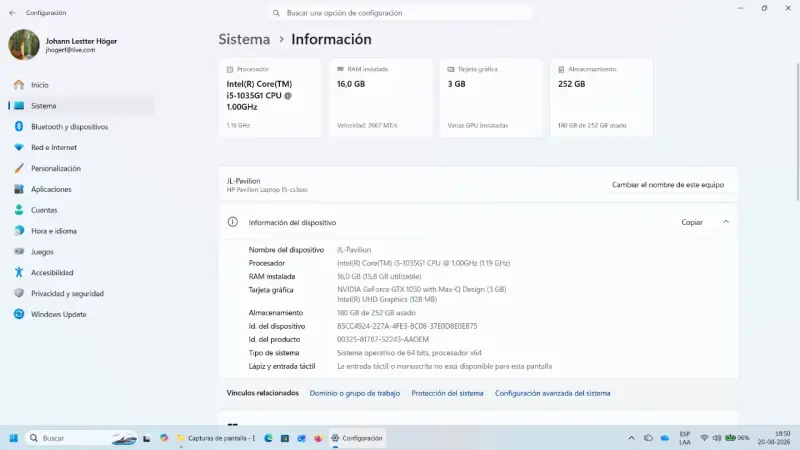Click the Sistema operativo de 64 bits text
Viewport: 800px width, 450px height.
click(x=409, y=353)
